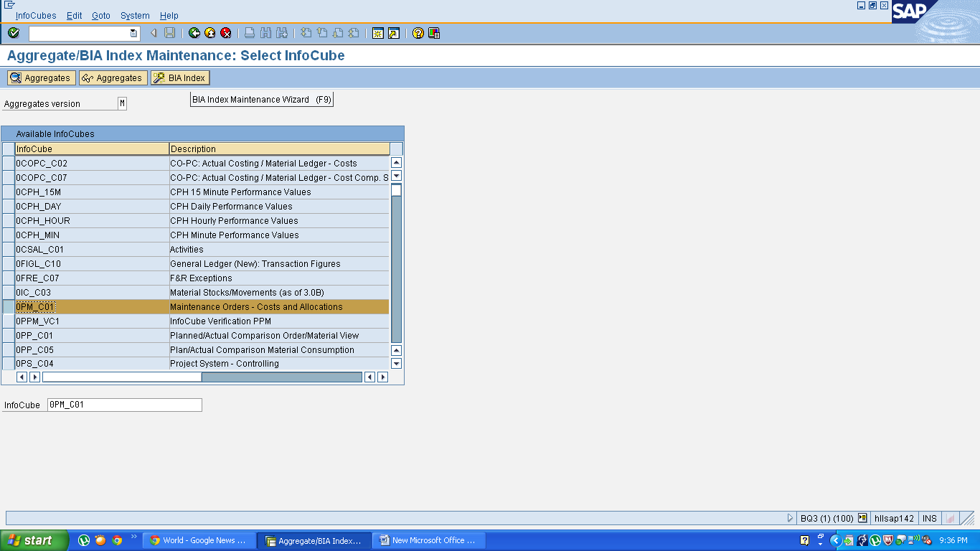Screen dimensions: 980x551
Task: Click the horizontal scrollbar thumb under table
Action: coord(122,377)
